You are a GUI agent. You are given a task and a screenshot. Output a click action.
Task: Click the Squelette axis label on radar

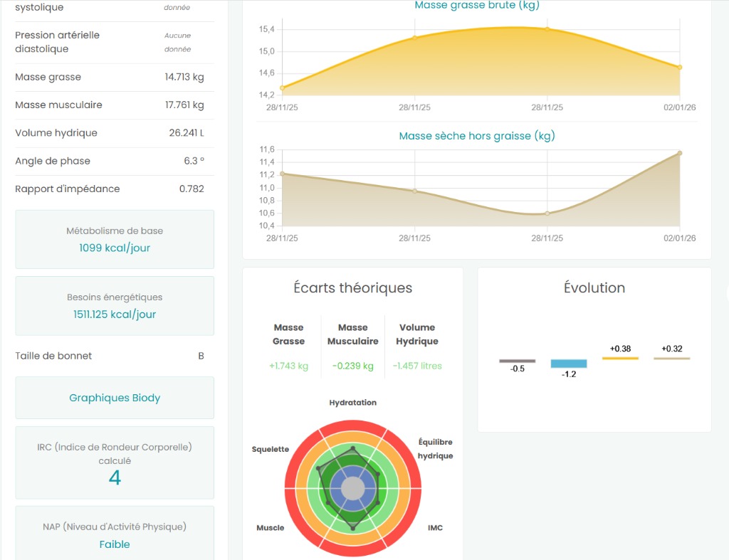271,449
